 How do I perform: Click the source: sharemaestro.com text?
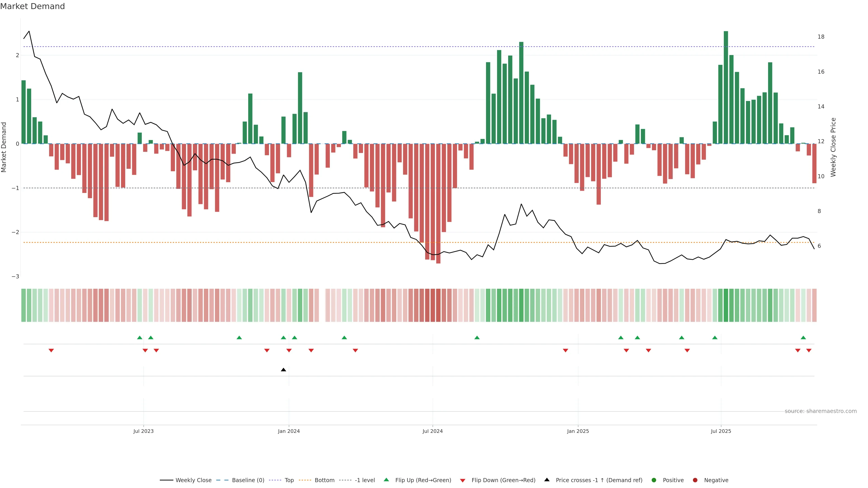[821, 411]
